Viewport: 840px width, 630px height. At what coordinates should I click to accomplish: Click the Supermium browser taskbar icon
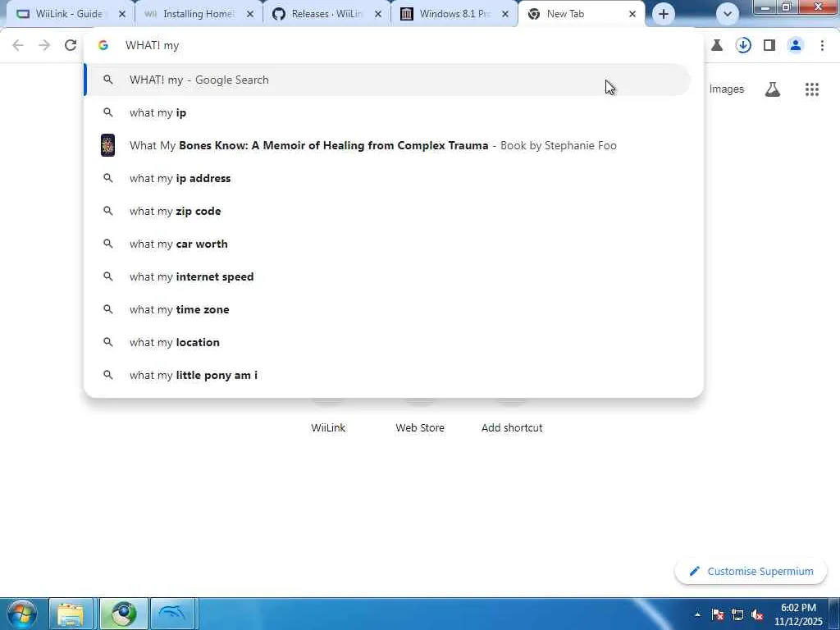124,614
